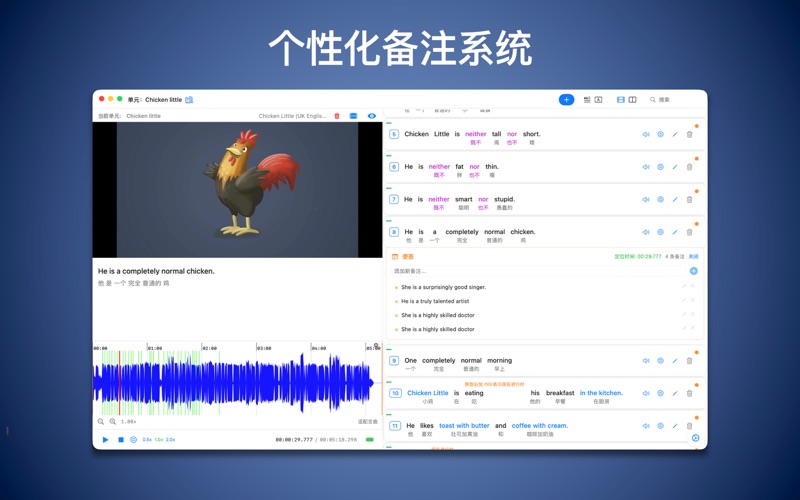Play audio for sentence 8 'completely normal chicken'
Image resolution: width=800 pixels, height=500 pixels.
tap(645, 232)
